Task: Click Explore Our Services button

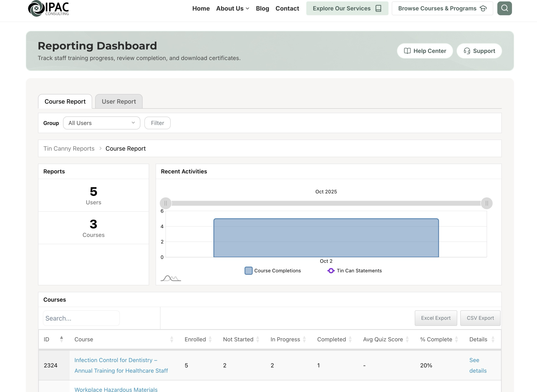Action: (347, 9)
